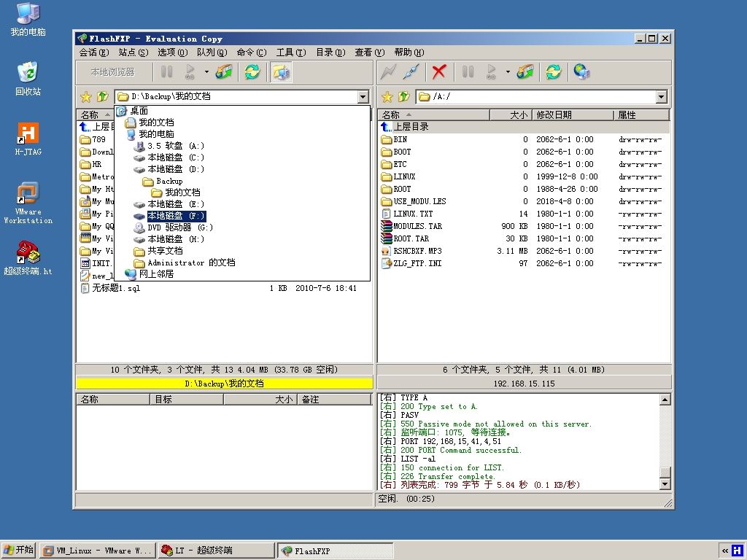Image resolution: width=747 pixels, height=560 pixels.
Task: Click the queue 目标 column header
Action: pyautogui.click(x=187, y=400)
